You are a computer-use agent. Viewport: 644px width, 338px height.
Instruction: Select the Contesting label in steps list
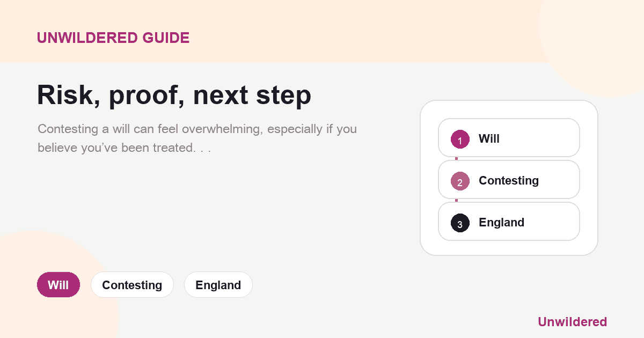(509, 181)
